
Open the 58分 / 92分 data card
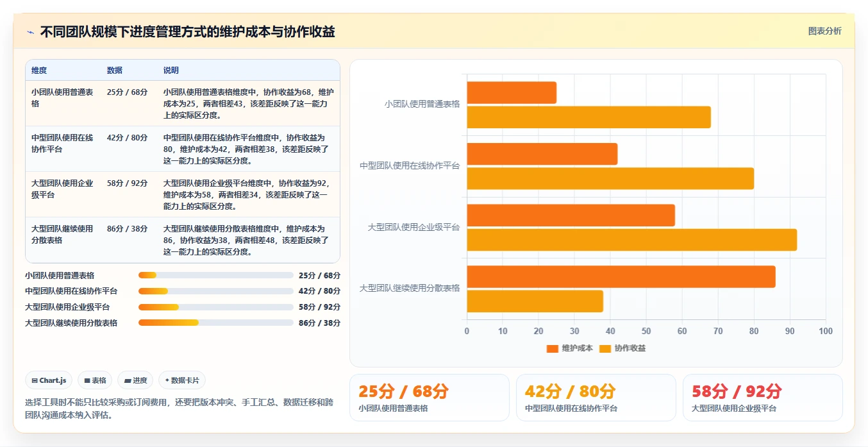point(763,398)
